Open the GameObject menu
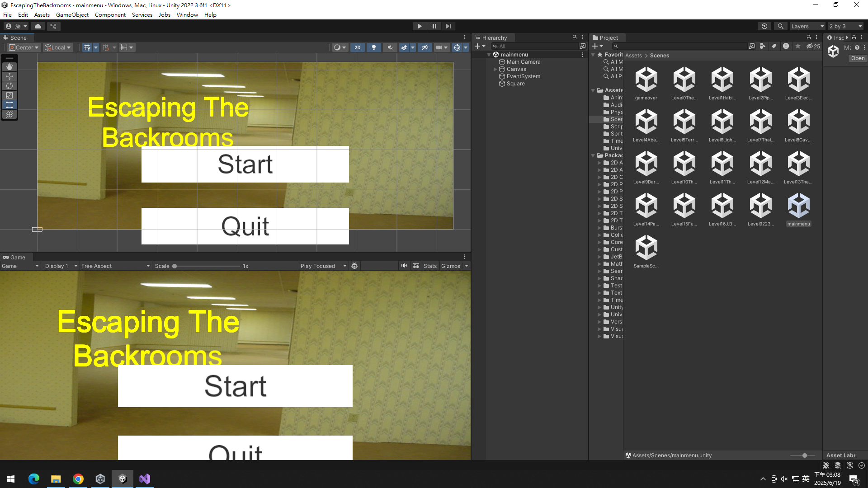The image size is (868, 488). 72,14
